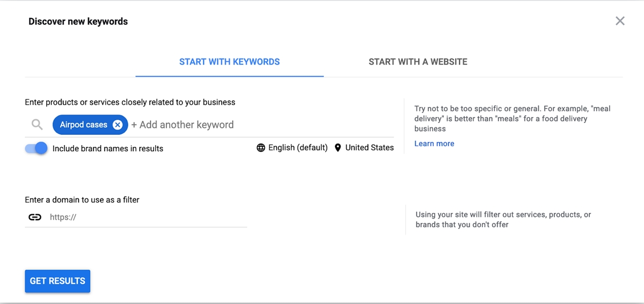Screen dimensions: 644x304
Task: Click the 'Discover new keywords' dialog title
Action: click(x=78, y=21)
